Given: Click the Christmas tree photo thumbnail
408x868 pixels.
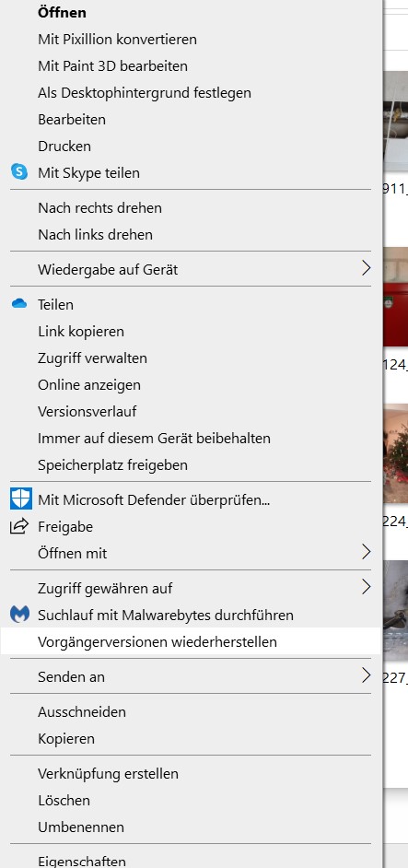Looking at the screenshot, I should pos(395,452).
